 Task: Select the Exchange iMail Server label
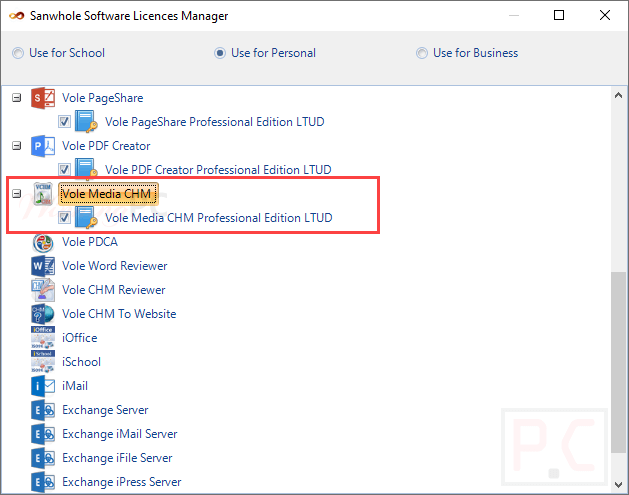click(x=120, y=434)
